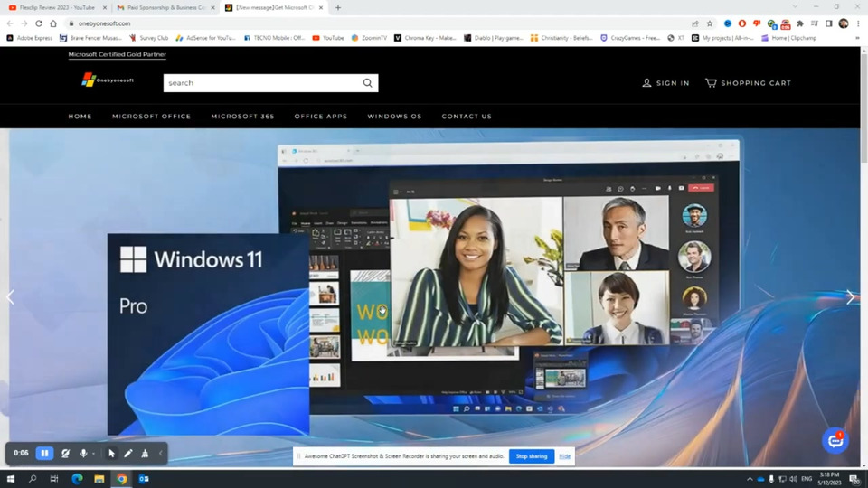Click the Sign In link text
Screen dimensions: 868x488
tap(673, 83)
